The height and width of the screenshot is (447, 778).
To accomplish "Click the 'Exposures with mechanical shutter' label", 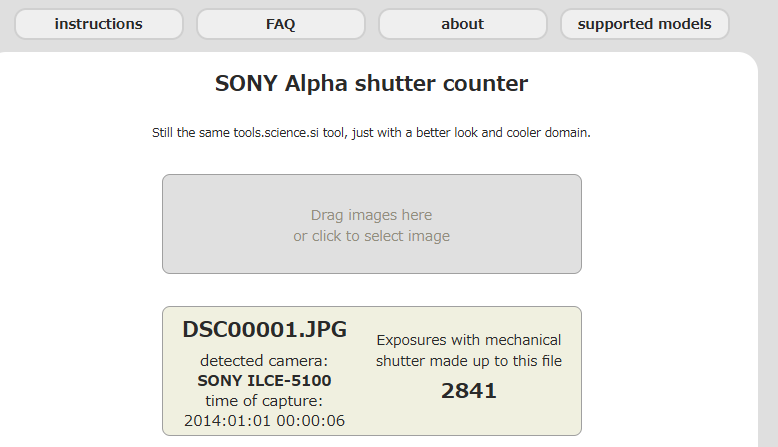I will pos(469,350).
